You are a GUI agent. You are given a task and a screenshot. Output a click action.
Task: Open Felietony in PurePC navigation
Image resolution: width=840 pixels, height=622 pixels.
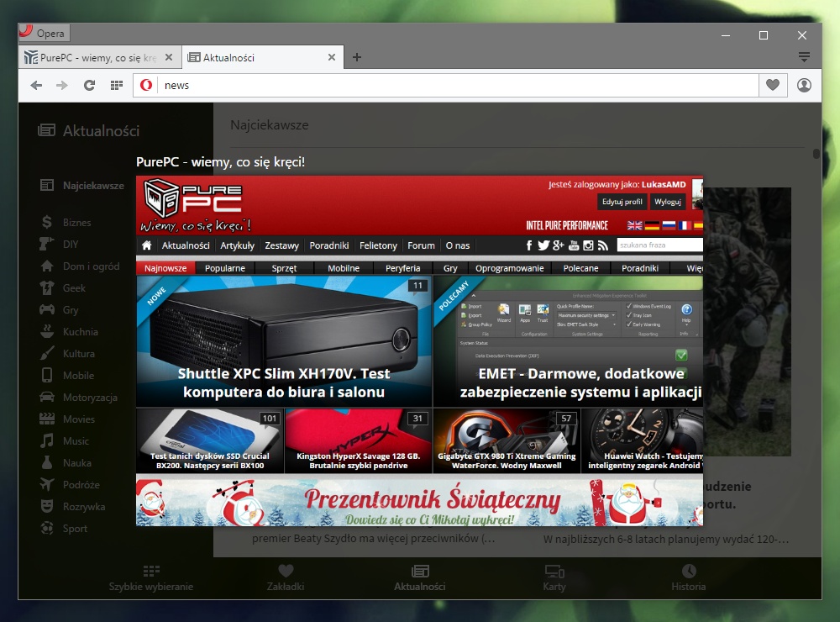tap(378, 245)
